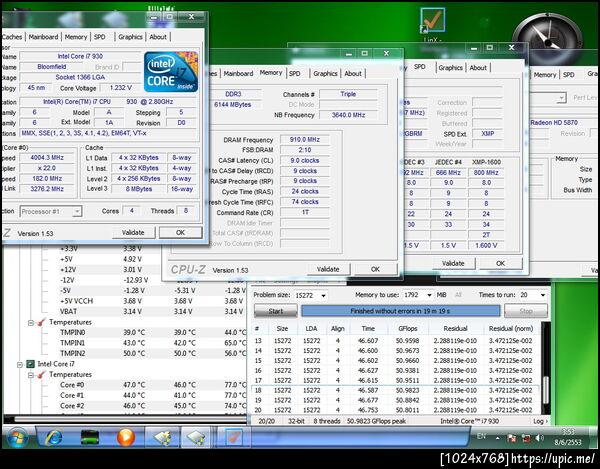Click the motherboard Temperatures thermometer icon
Viewport: 600px width, 469px height.
click(41, 322)
